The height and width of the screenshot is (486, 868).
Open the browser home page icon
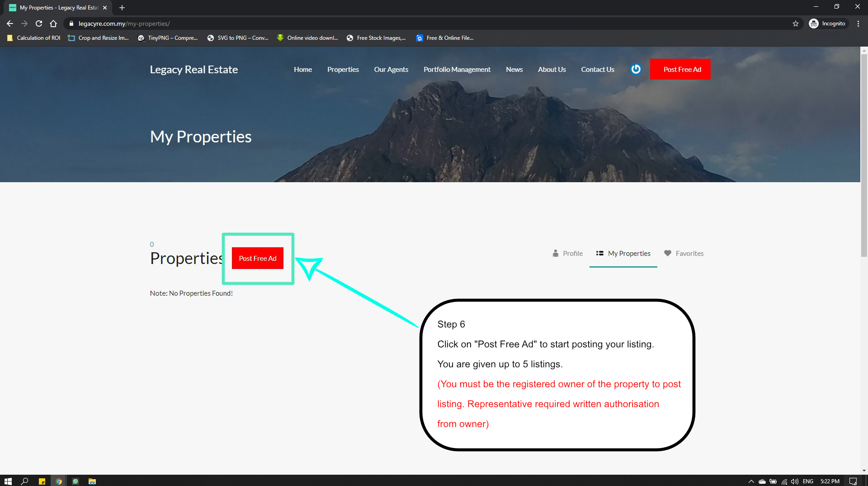[53, 24]
